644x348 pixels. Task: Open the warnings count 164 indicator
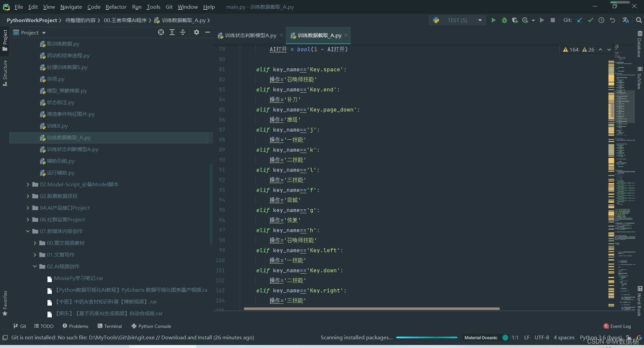571,50
